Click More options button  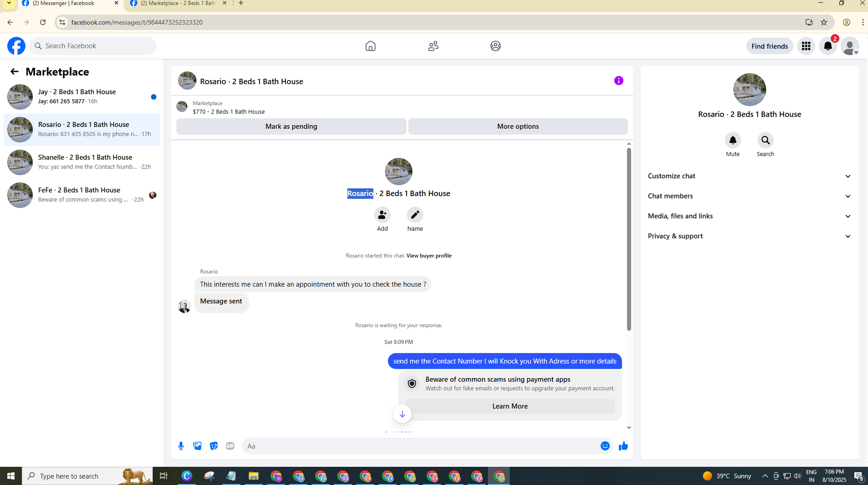518,126
